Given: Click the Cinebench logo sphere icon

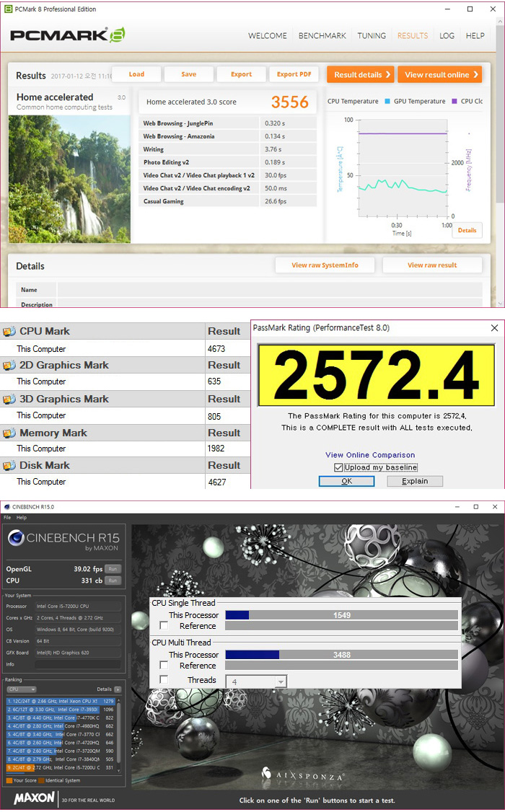Looking at the screenshot, I should pos(16,539).
